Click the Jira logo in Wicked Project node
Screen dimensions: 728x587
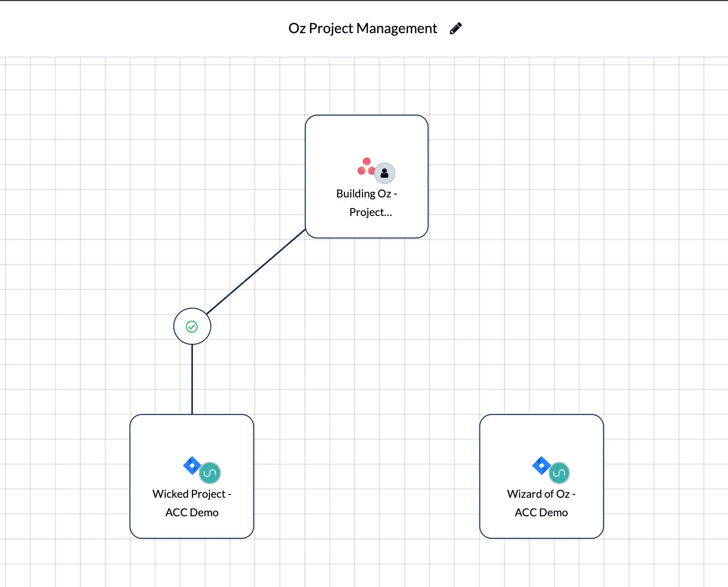pyautogui.click(x=192, y=466)
